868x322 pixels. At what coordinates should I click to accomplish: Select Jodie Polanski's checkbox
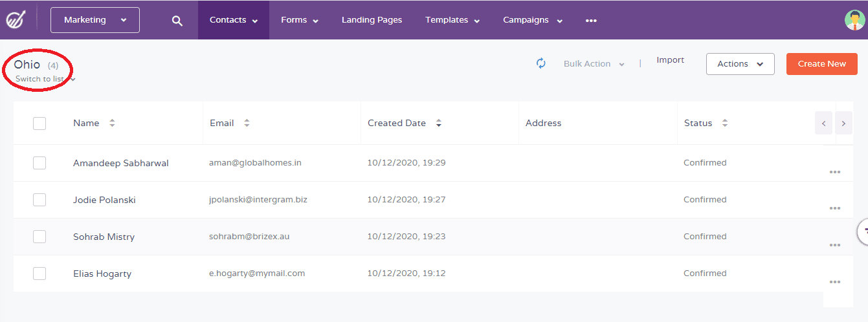point(39,200)
